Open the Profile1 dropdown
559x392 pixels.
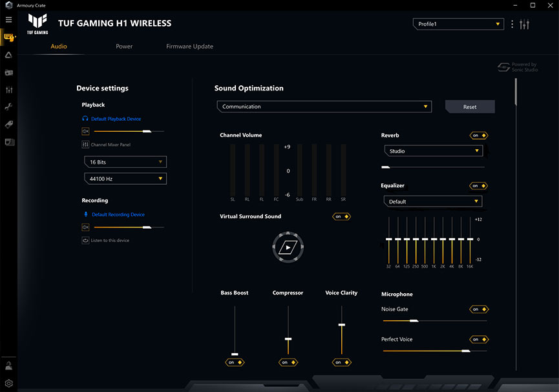[x=458, y=24]
